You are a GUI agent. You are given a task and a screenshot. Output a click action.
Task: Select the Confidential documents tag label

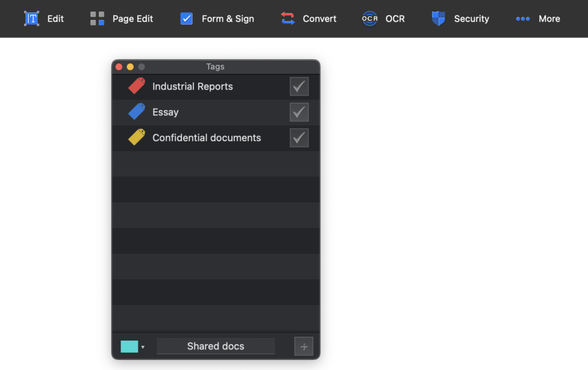207,138
